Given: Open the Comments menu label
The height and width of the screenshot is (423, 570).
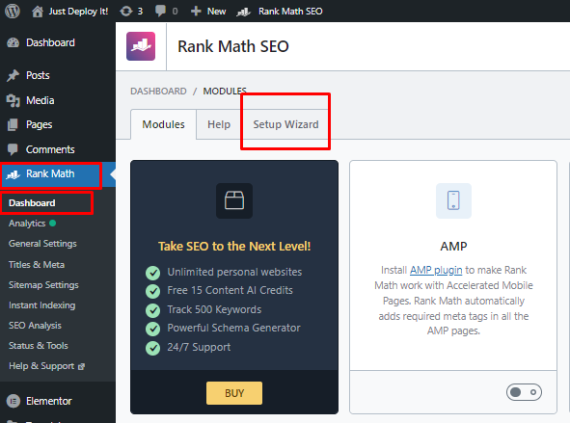Looking at the screenshot, I should [50, 149].
